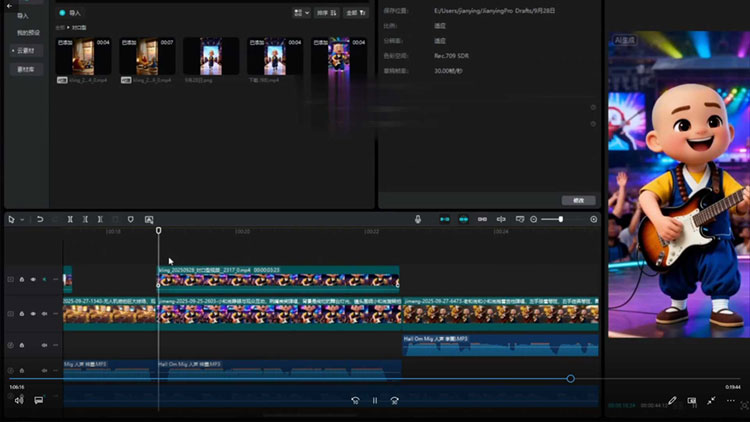Select the split clip tool

pyautogui.click(x=70, y=219)
